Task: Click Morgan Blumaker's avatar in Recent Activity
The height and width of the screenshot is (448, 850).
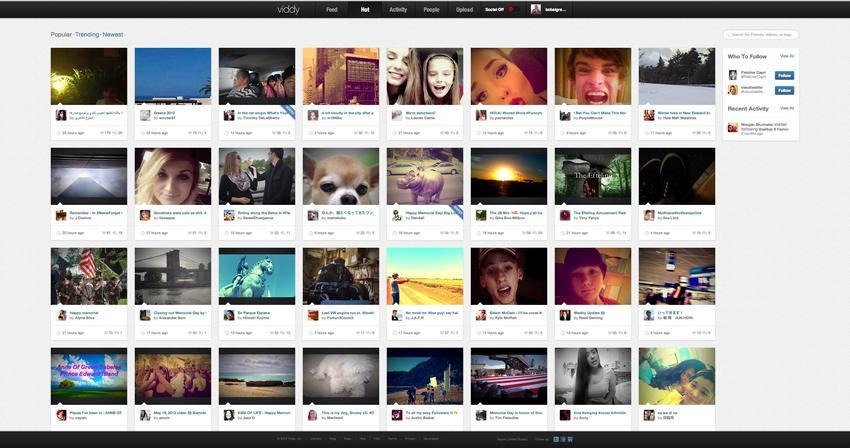Action: (732, 126)
